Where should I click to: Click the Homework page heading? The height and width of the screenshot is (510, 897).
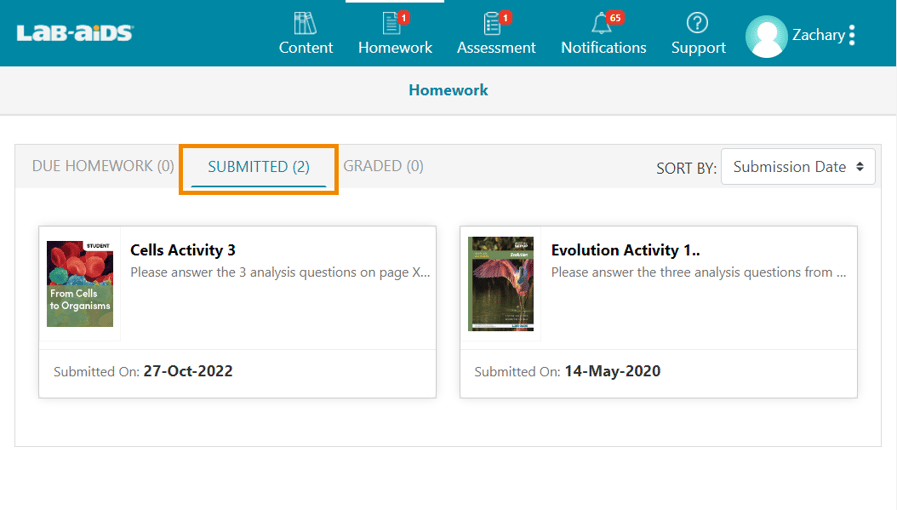(448, 90)
